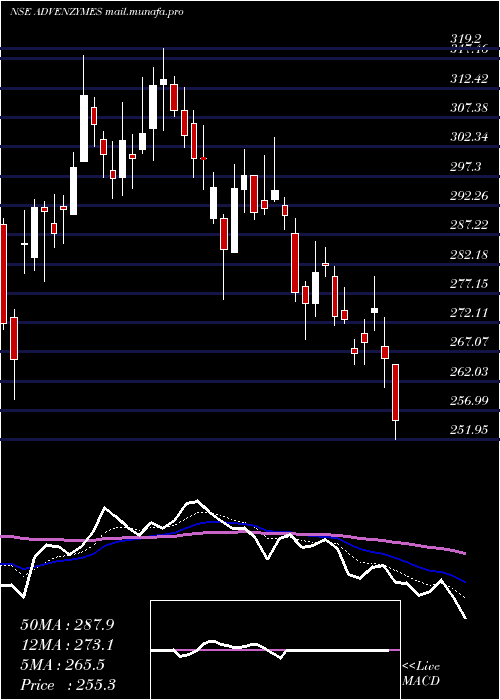Image resolution: width=500 pixels, height=700 pixels.
Task: Click the last long red candlestick
Action: pos(395,392)
